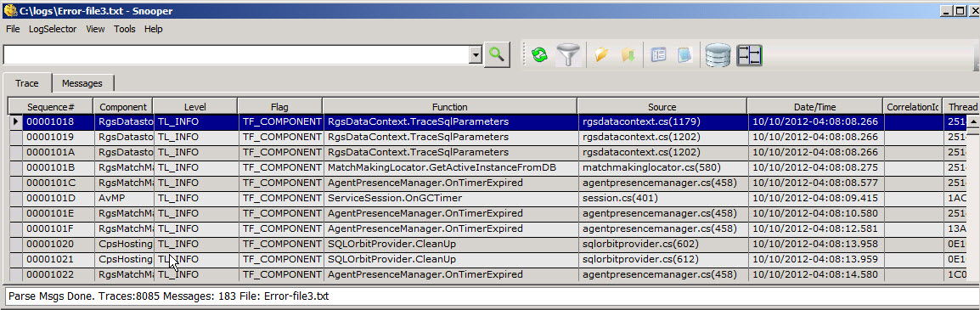This screenshot has width=980, height=310.
Task: Click MatchMakingLocator.GetActiveInstanceFromDB function cell
Action: point(450,167)
